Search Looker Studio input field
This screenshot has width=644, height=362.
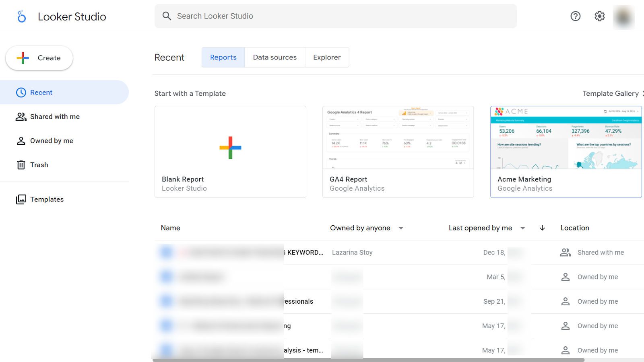coord(336,16)
